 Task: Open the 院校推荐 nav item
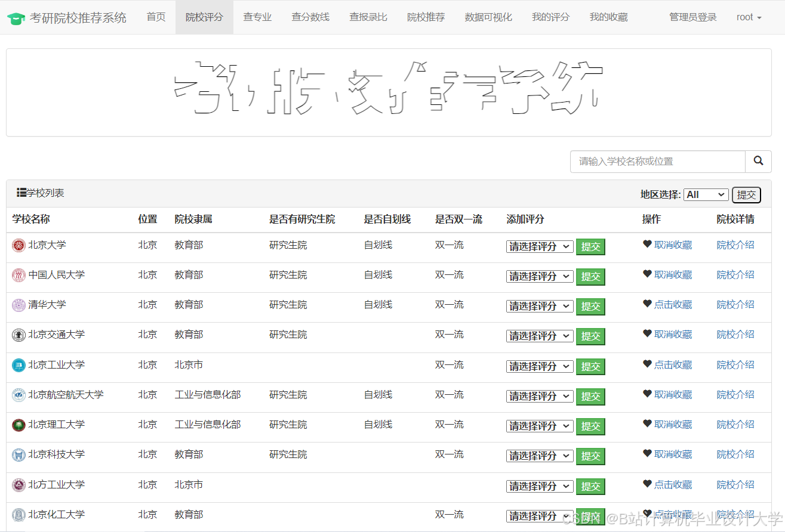pyautogui.click(x=426, y=17)
